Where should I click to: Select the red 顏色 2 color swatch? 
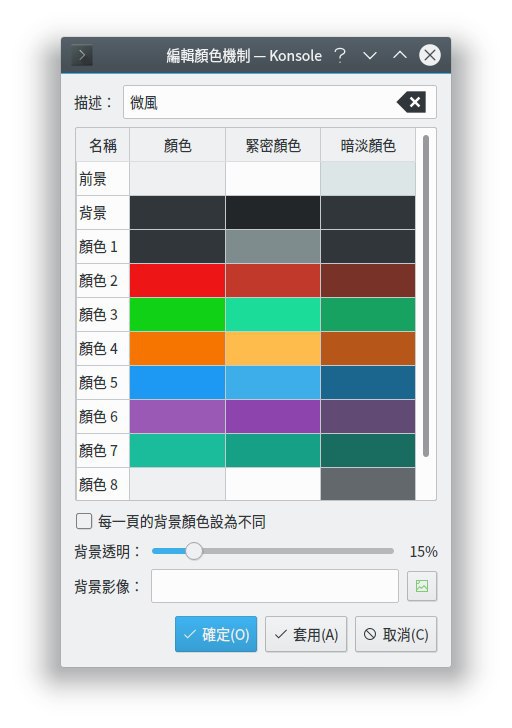pyautogui.click(x=177, y=280)
